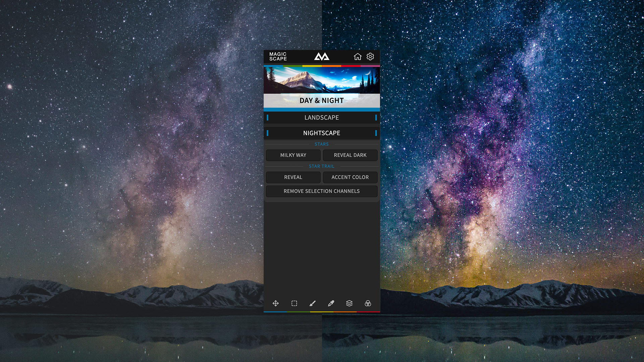Screen dimensions: 644x362
Task: Click the Reveal Dark button
Action: (350, 155)
